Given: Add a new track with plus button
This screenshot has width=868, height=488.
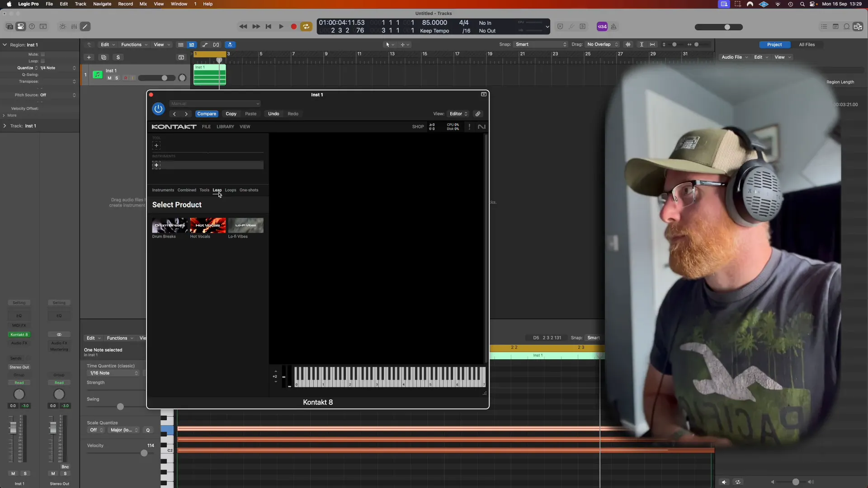Looking at the screenshot, I should point(89,57).
